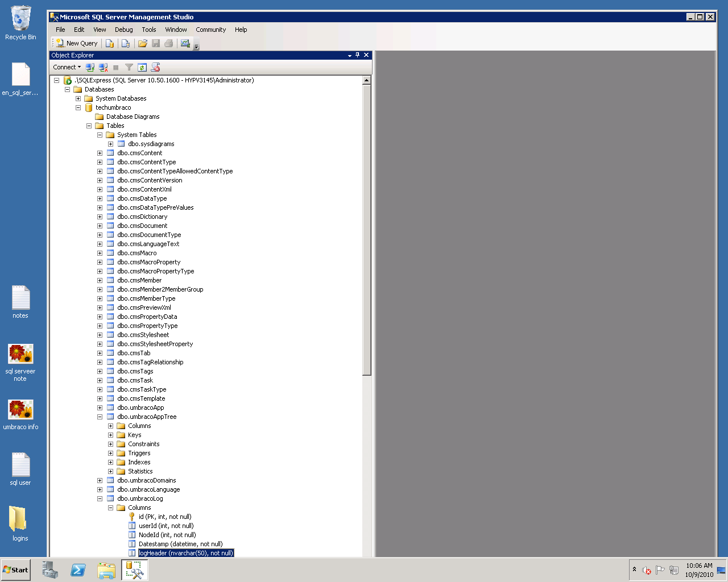Image resolution: width=728 pixels, height=582 pixels.
Task: Select the Indexes folder under umbracoAppTree
Action: pos(139,462)
